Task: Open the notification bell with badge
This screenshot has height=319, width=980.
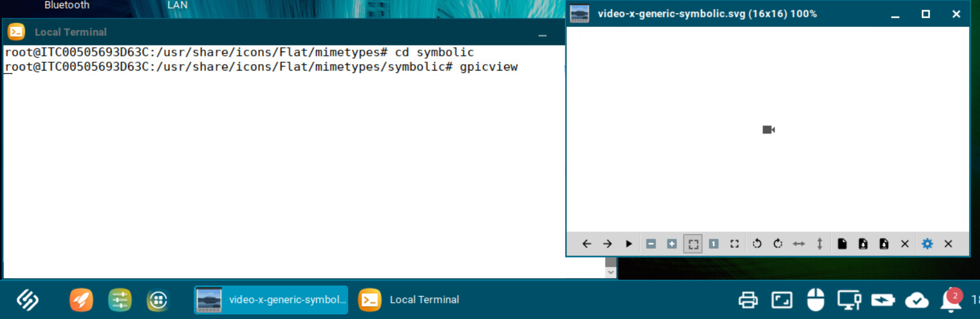Action: click(x=951, y=300)
